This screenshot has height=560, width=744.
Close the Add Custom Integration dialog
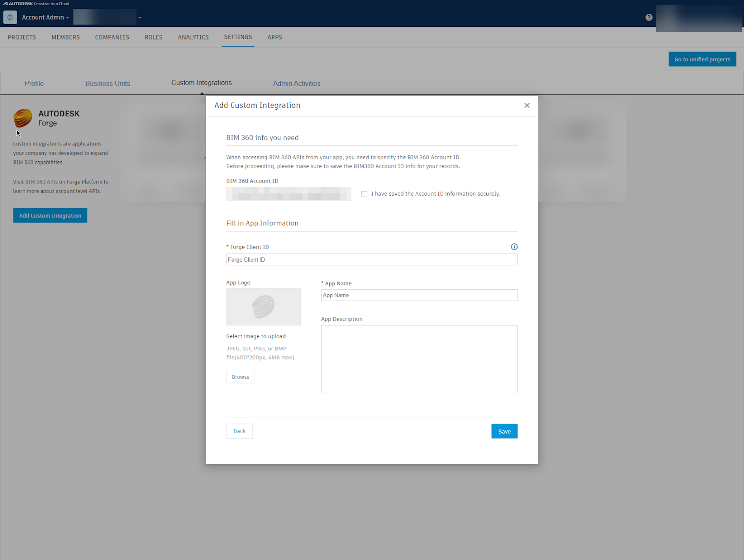(527, 105)
